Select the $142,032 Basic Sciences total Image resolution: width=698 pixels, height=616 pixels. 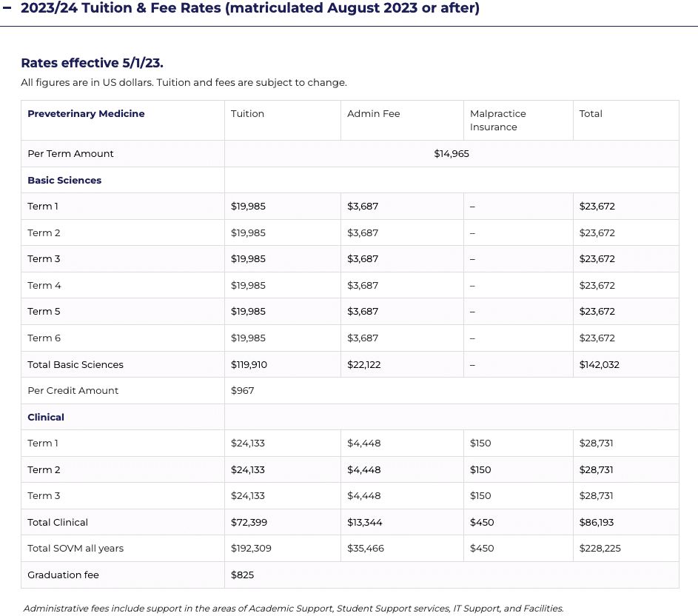click(x=599, y=365)
